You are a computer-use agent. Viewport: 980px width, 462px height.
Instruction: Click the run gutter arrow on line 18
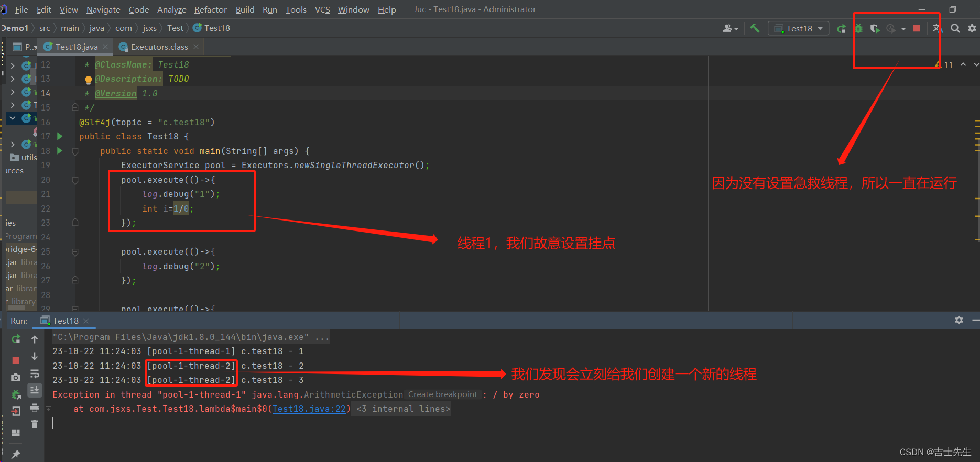click(x=60, y=151)
